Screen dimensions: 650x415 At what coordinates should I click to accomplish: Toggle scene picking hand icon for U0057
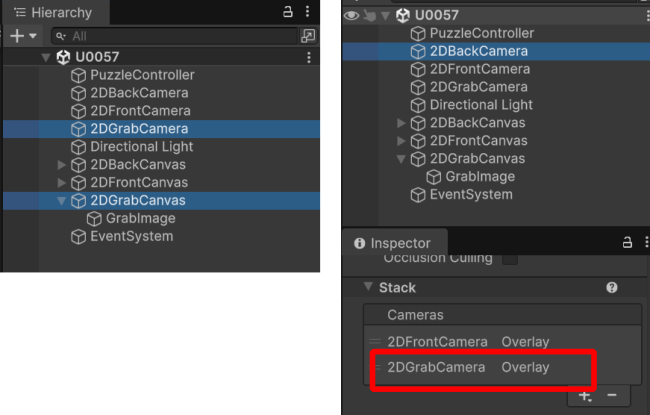pos(368,15)
